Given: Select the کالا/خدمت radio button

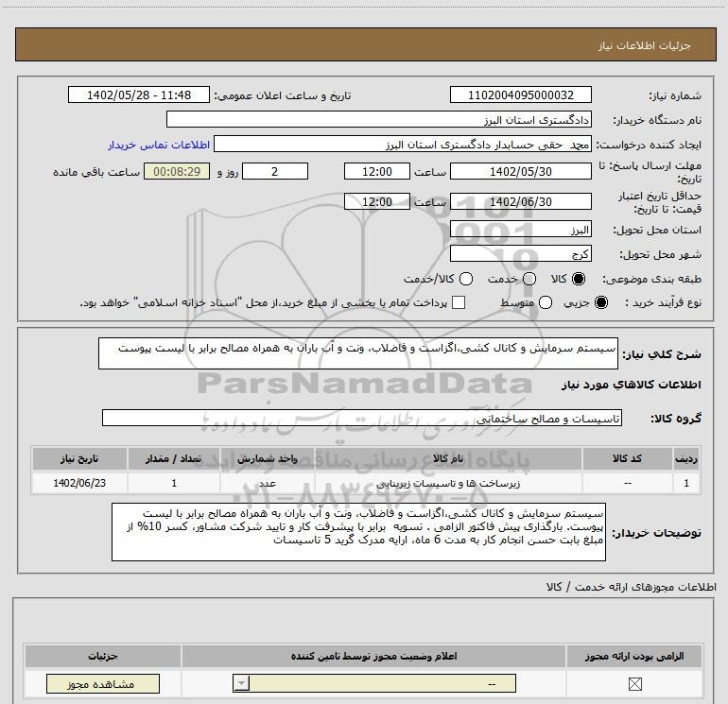Looking at the screenshot, I should point(466,279).
